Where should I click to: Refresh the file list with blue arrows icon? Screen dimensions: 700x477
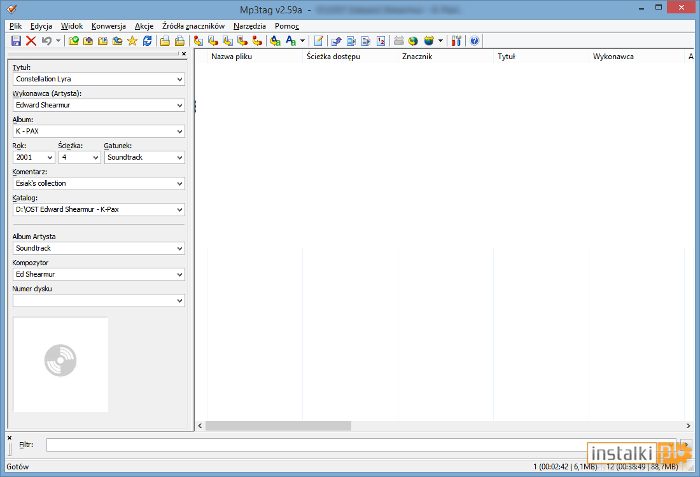pos(147,41)
